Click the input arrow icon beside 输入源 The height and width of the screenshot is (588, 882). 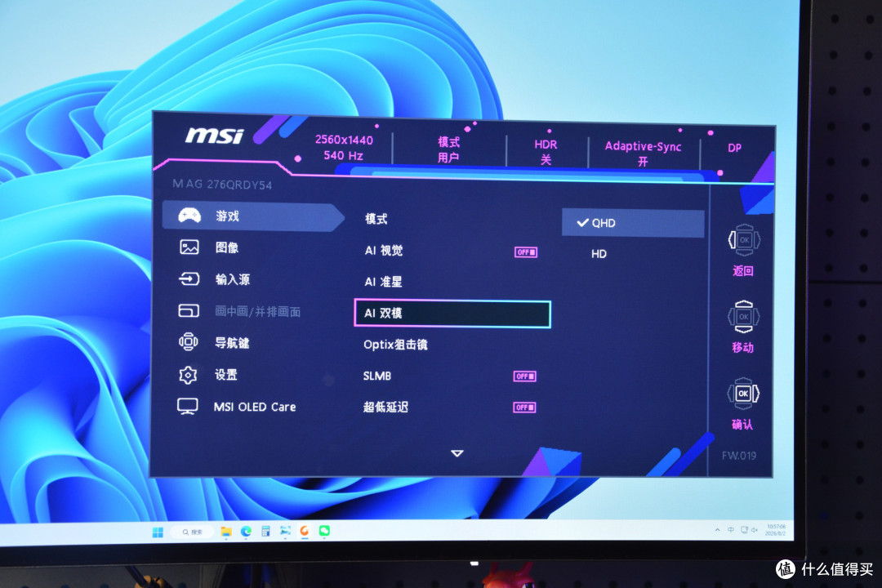pyautogui.click(x=189, y=278)
